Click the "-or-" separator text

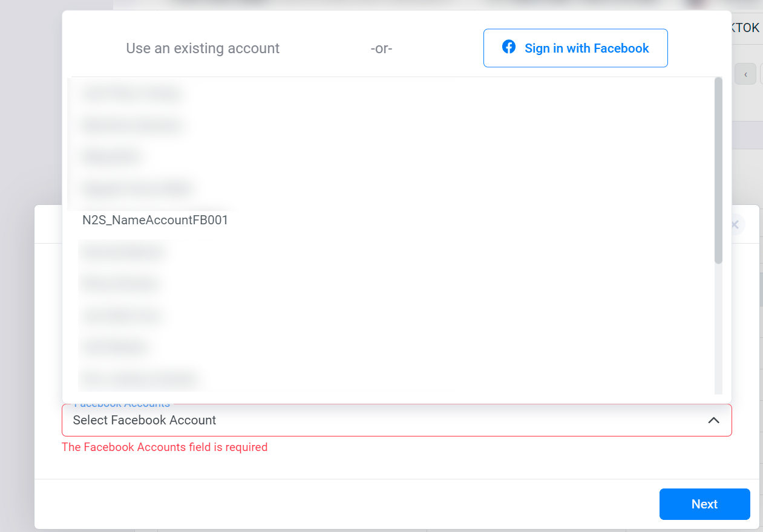coord(381,48)
